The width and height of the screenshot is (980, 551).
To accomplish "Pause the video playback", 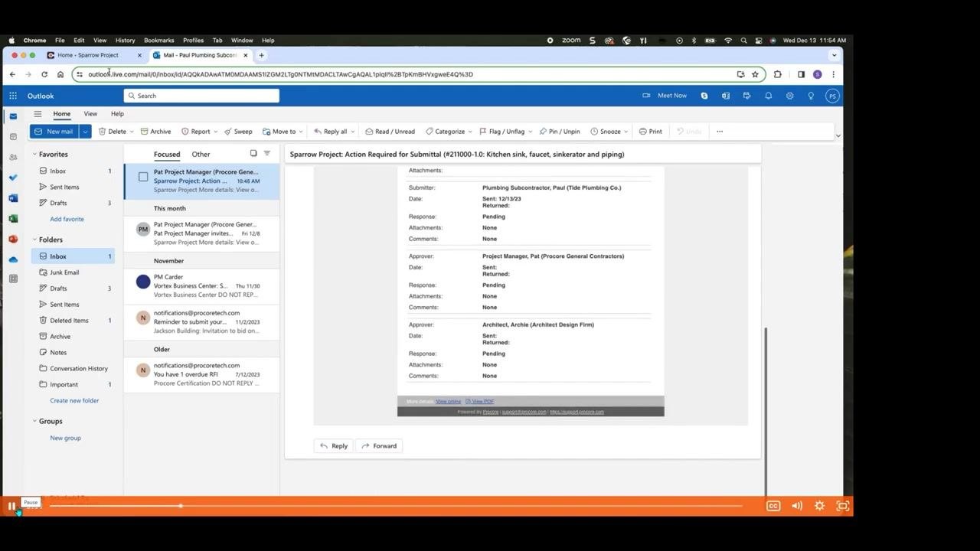I will pos(11,506).
